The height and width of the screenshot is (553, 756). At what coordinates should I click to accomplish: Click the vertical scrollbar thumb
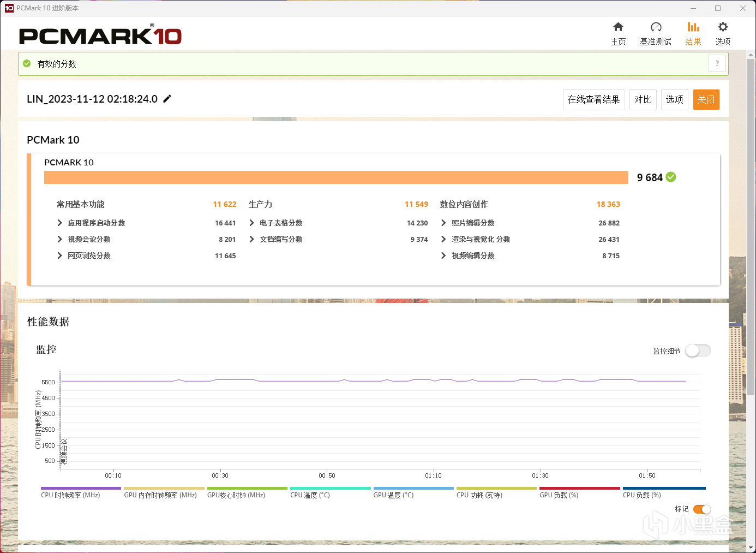coord(751,227)
